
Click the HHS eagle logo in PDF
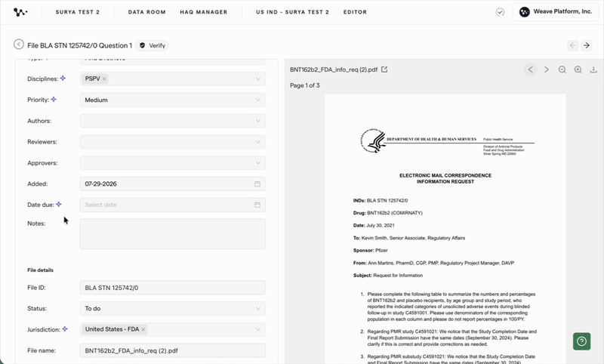coord(372,140)
